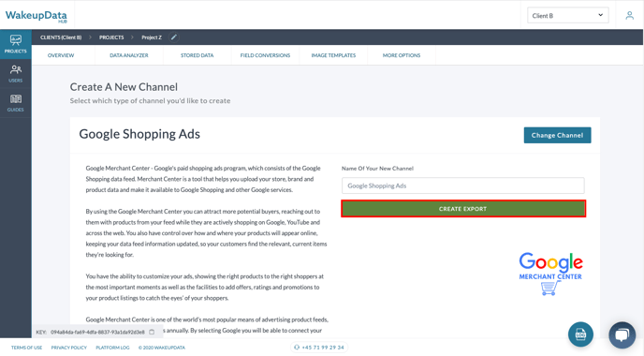Click the Project Z breadcrumb

coord(152,37)
